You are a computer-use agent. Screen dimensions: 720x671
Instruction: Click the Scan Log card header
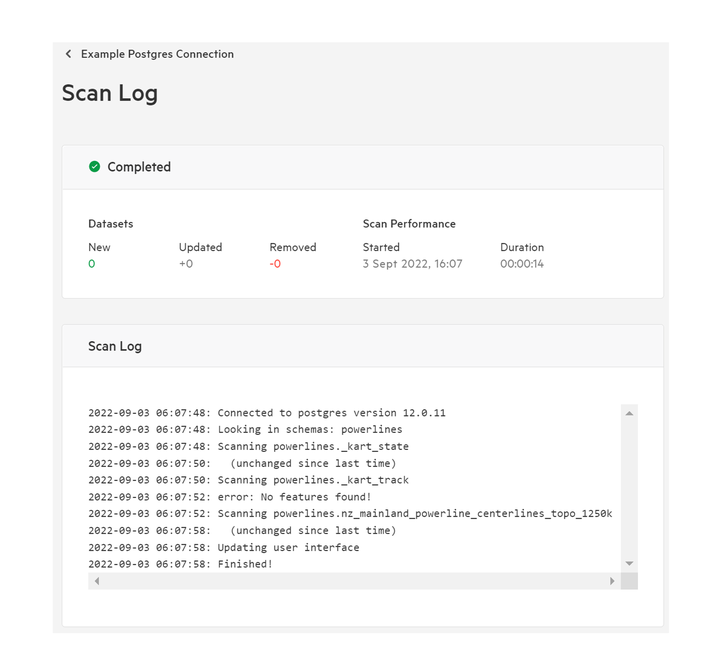pos(363,346)
